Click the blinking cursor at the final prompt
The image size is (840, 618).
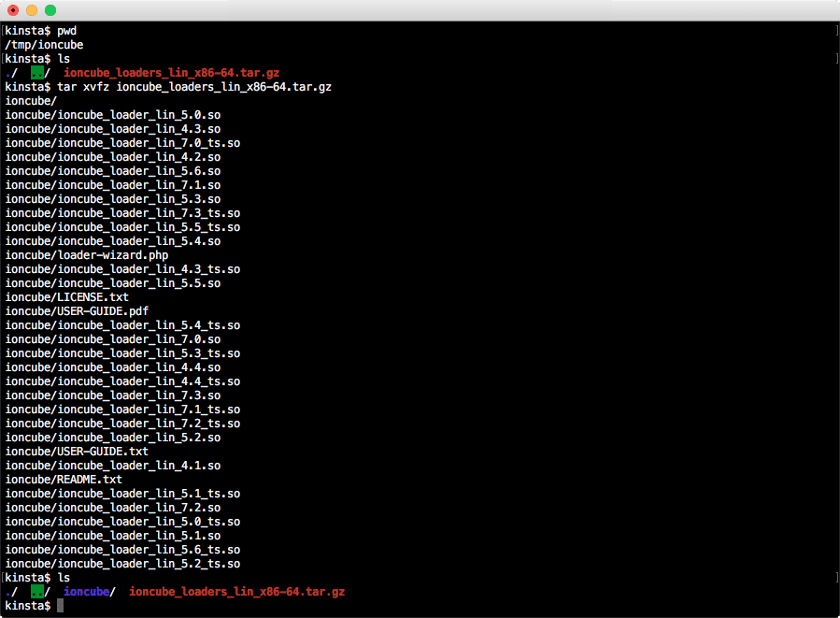(60, 605)
